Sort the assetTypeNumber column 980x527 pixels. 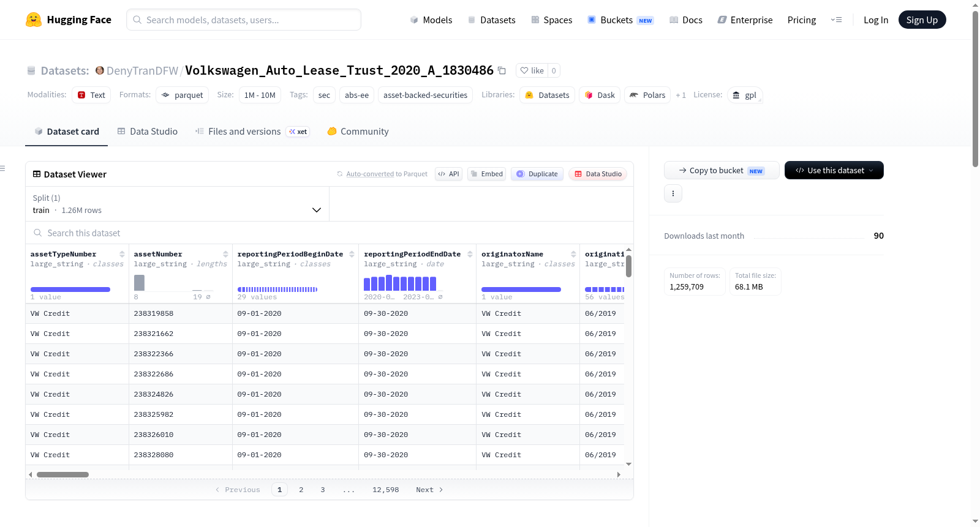pyautogui.click(x=122, y=254)
